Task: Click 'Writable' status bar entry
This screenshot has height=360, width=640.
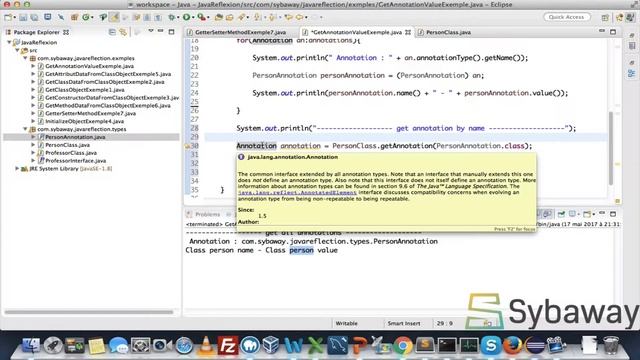Action: (x=346, y=323)
